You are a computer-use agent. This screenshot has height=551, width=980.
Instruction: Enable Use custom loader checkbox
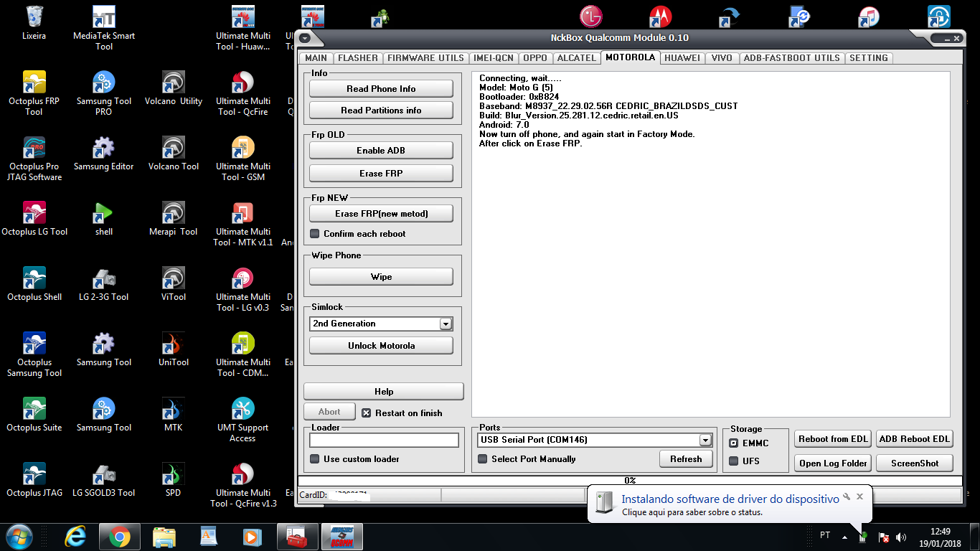tap(314, 459)
